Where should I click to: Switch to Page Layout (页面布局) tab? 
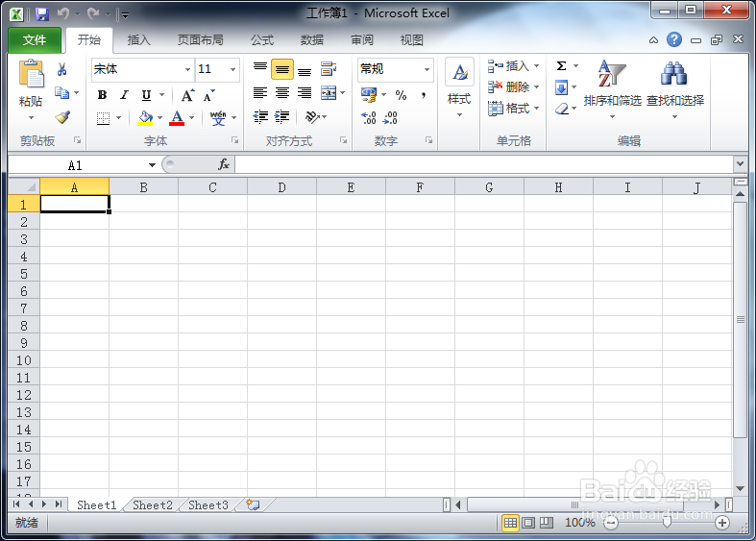click(x=201, y=40)
